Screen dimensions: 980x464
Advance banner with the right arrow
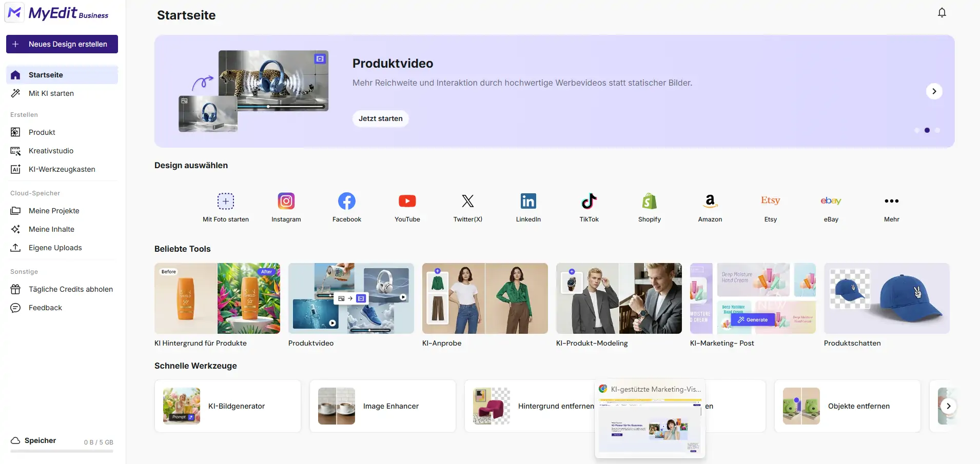pyautogui.click(x=934, y=91)
